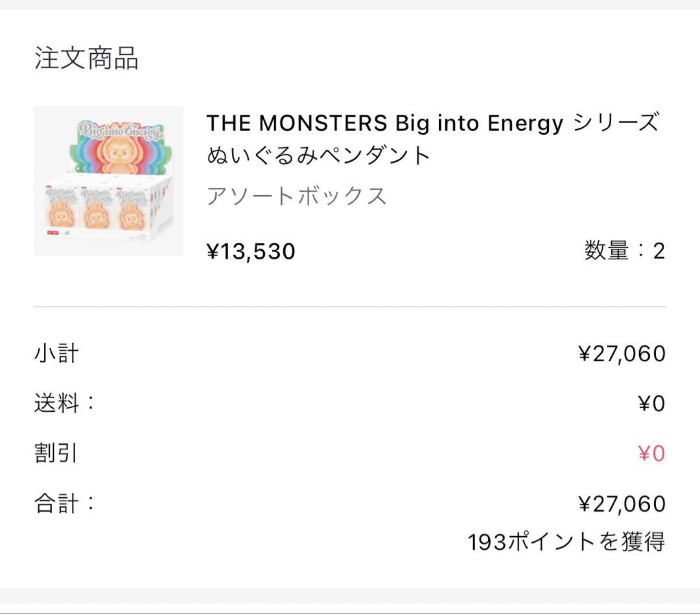Tap the 193ポイントを獲得 points text
This screenshot has height=614, width=700.
[566, 541]
